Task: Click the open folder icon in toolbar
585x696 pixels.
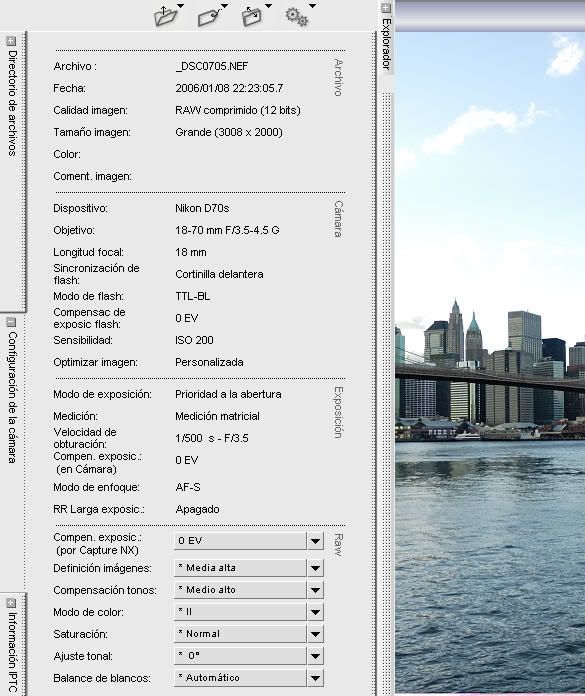Action: pyautogui.click(x=165, y=16)
